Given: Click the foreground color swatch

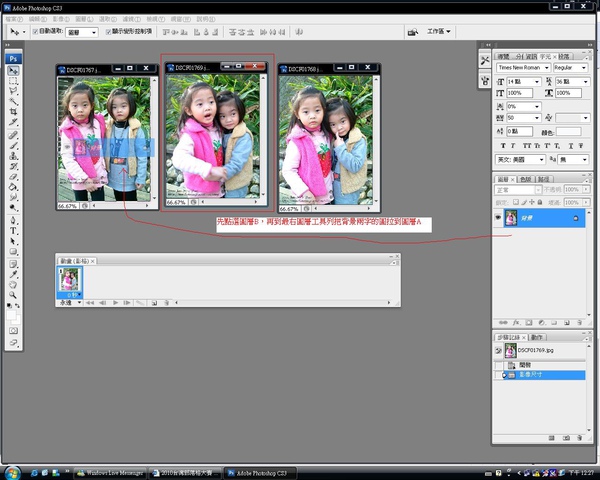Looking at the screenshot, I should tap(11, 315).
